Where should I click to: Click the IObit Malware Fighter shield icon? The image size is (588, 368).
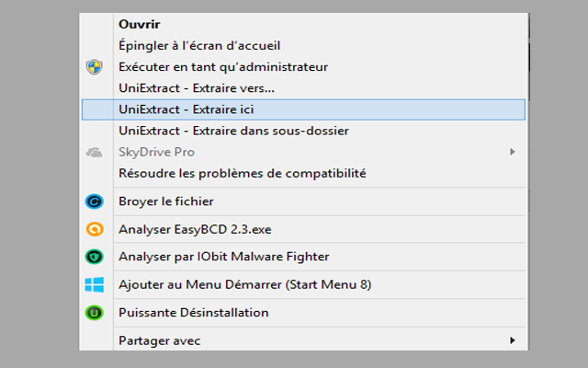pos(93,258)
